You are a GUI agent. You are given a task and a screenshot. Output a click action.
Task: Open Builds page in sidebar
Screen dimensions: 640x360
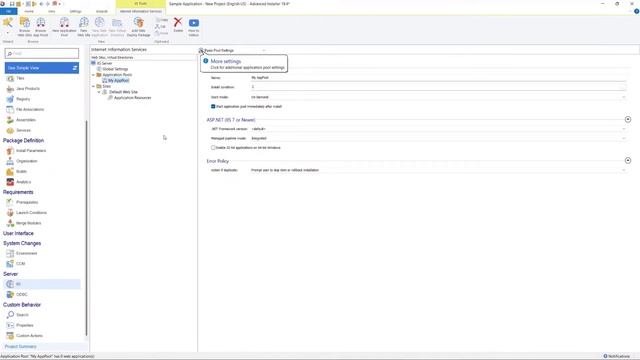[17, 171]
